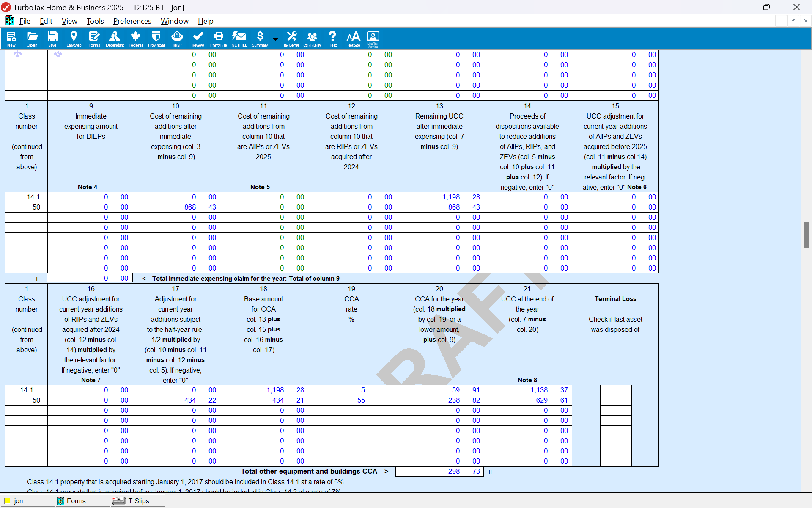Tick the third row Terminal Loss checkbox

[x=615, y=410]
